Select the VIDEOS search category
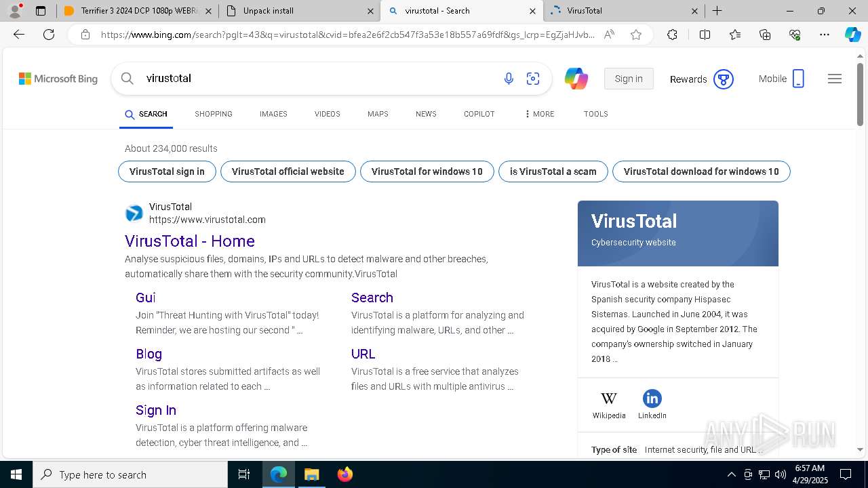The width and height of the screenshot is (868, 488). click(328, 114)
